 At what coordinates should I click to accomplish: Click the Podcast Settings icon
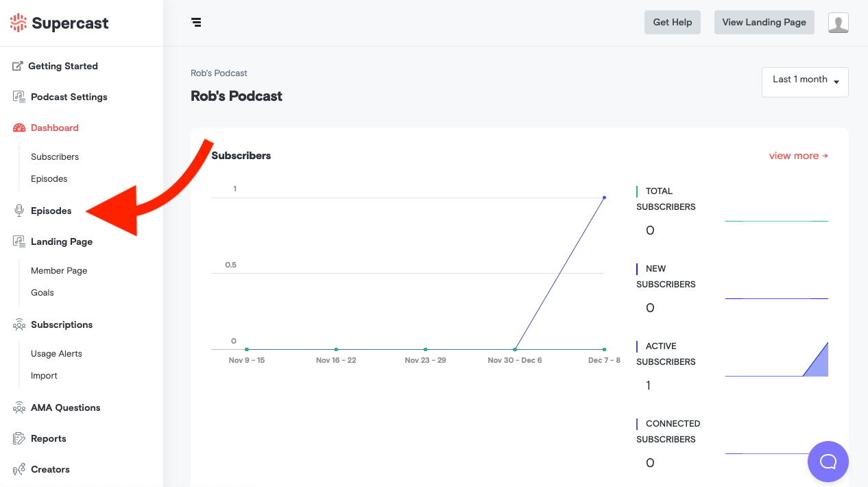(x=19, y=97)
